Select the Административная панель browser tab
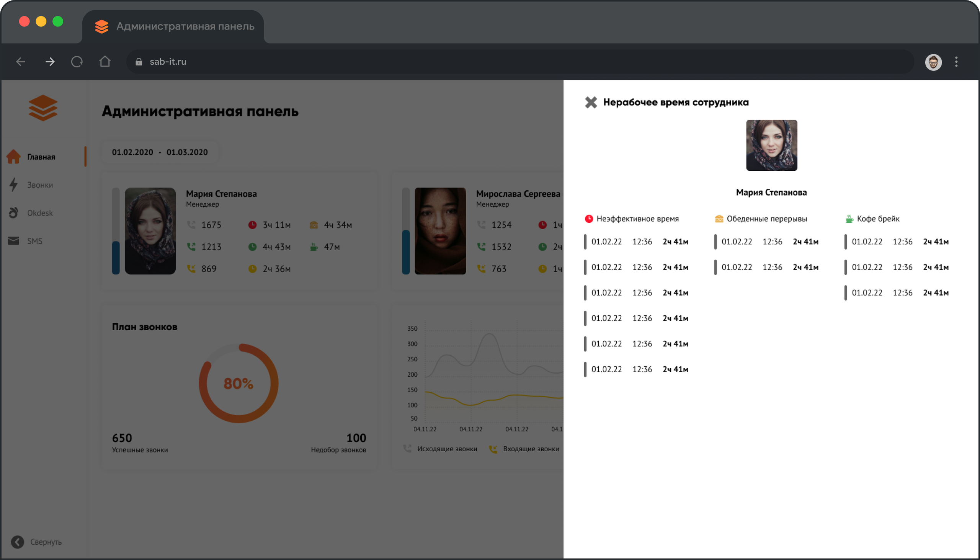 175,26
